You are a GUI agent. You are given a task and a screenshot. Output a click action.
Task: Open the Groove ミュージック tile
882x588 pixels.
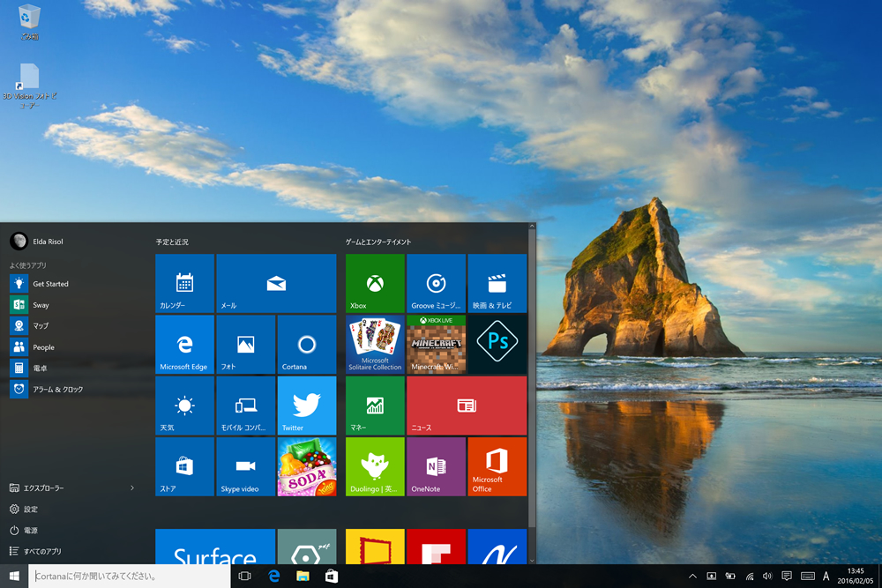click(436, 283)
